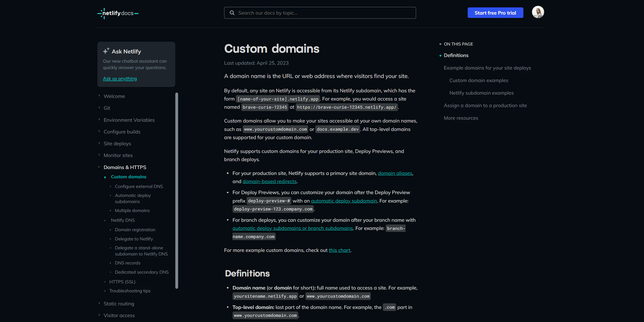Follow the domain aliases link
Viewport: 644px width, 322px height.
(395, 173)
